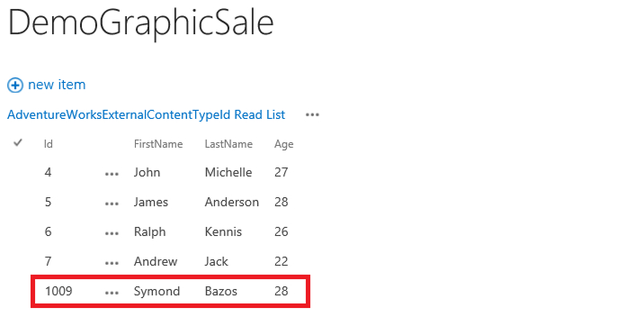Sort list by FirstName column header

(x=158, y=144)
